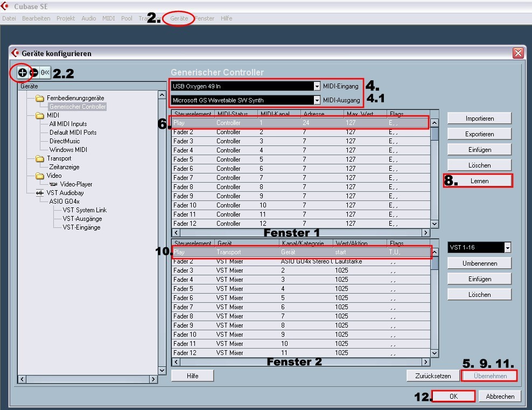Select Zeitanzeige in the tree
The height and width of the screenshot is (410, 532).
coord(64,167)
